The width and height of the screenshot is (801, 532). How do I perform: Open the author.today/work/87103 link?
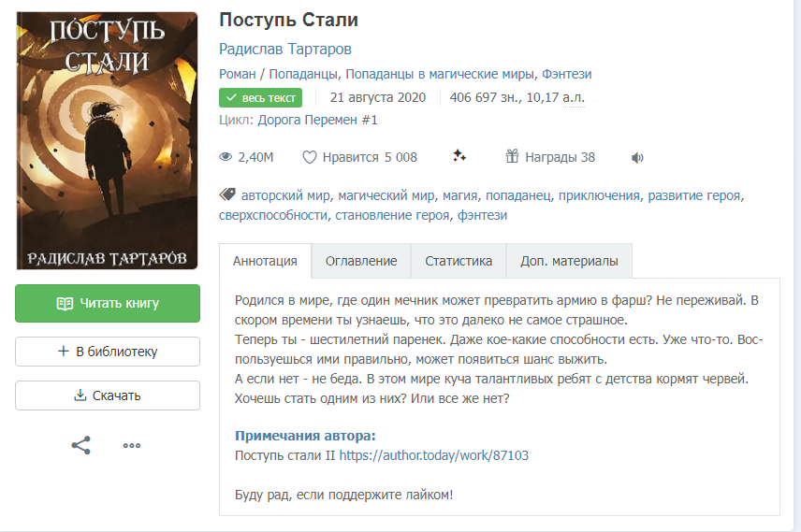[433, 455]
